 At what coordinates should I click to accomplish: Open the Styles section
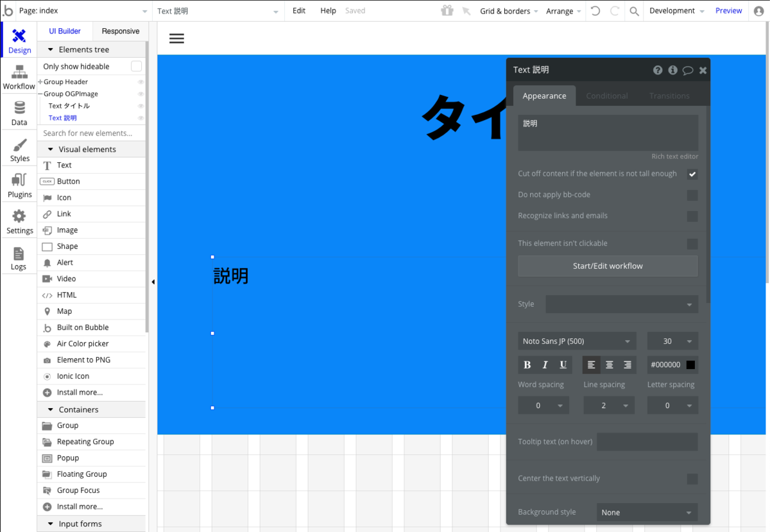click(x=19, y=150)
